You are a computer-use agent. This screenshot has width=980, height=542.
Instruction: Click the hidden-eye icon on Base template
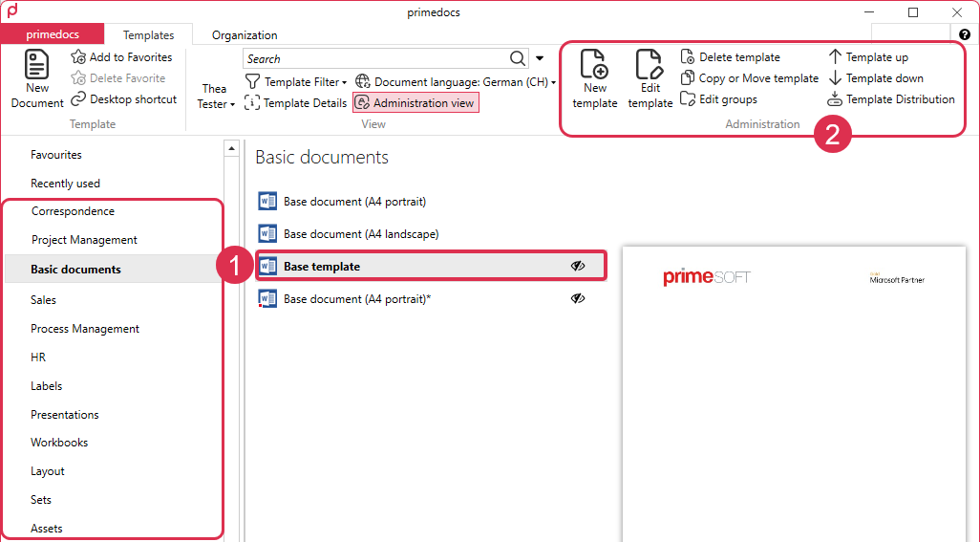[578, 267]
